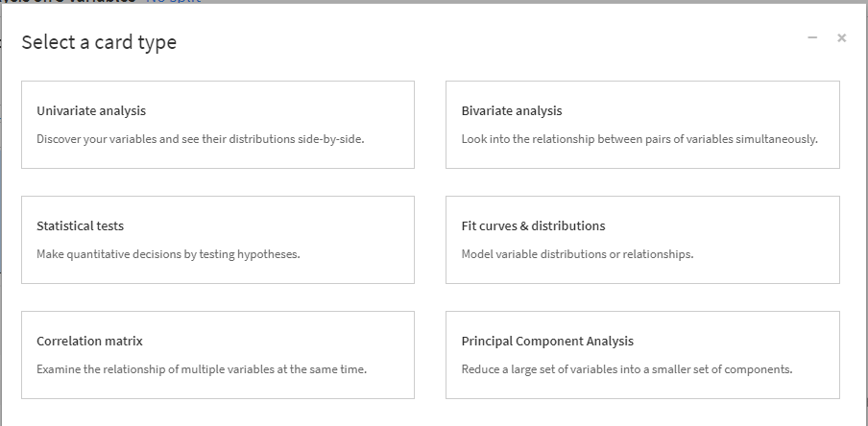Click the testing hypotheses description text
This screenshot has height=426, width=868.
[168, 254]
